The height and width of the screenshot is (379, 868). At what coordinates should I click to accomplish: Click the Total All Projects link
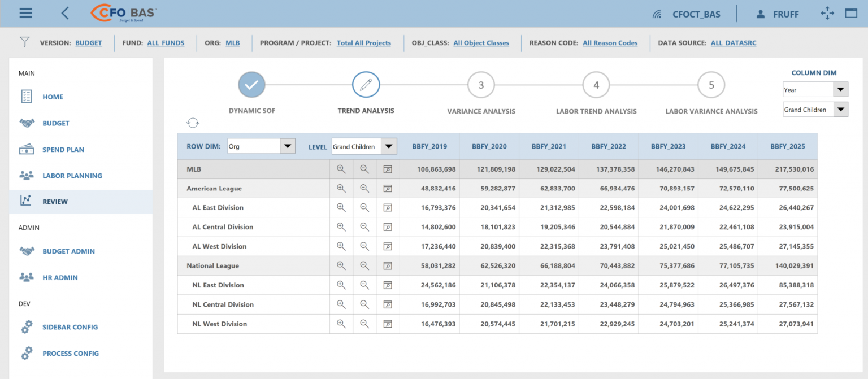click(364, 43)
